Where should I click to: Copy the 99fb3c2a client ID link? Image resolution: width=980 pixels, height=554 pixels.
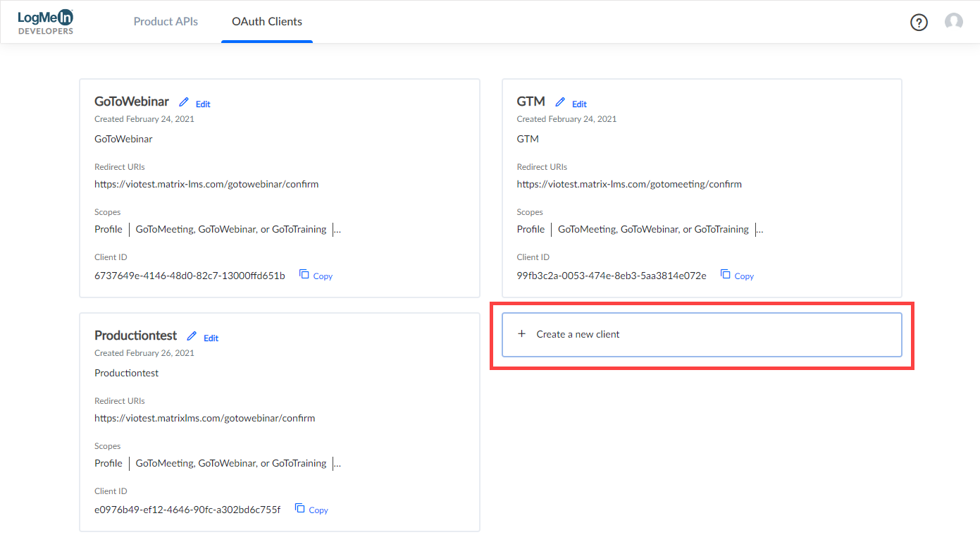point(744,276)
